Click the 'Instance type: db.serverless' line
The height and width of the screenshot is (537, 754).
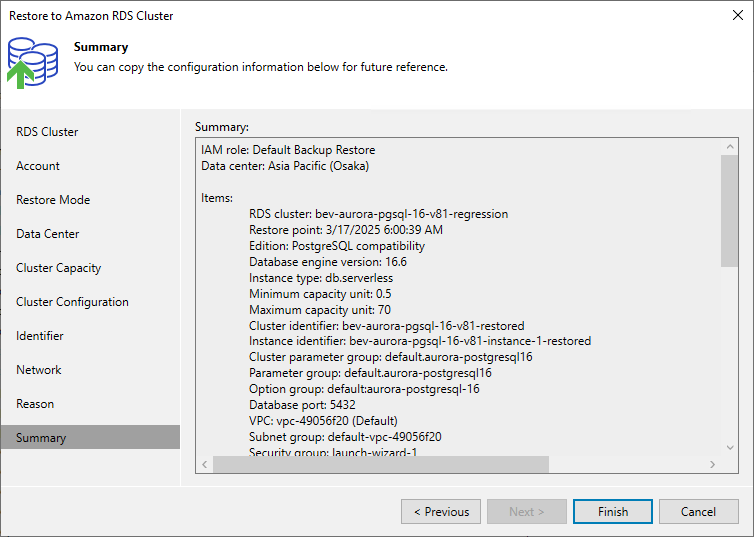[x=321, y=278]
